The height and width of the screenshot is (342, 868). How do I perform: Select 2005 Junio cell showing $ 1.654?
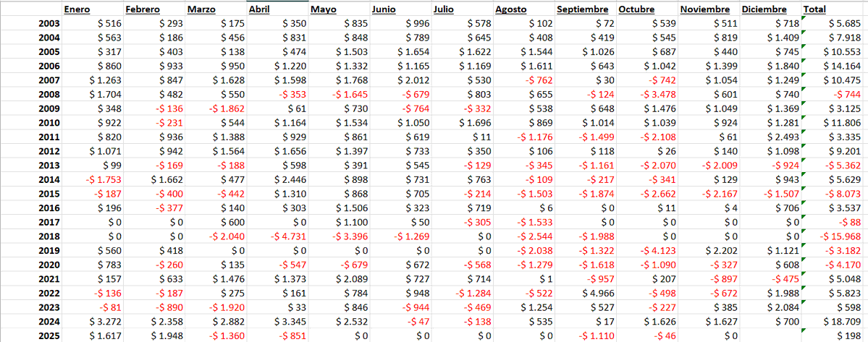point(401,52)
